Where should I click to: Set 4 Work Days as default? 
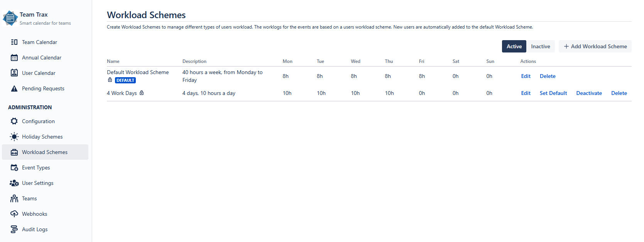click(x=553, y=93)
